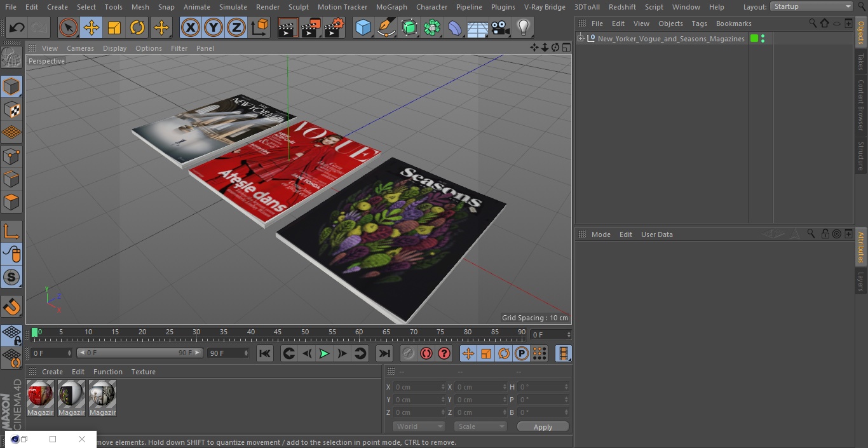This screenshot has height=448, width=868.
Task: Switch to Model mode
Action: 11,86
